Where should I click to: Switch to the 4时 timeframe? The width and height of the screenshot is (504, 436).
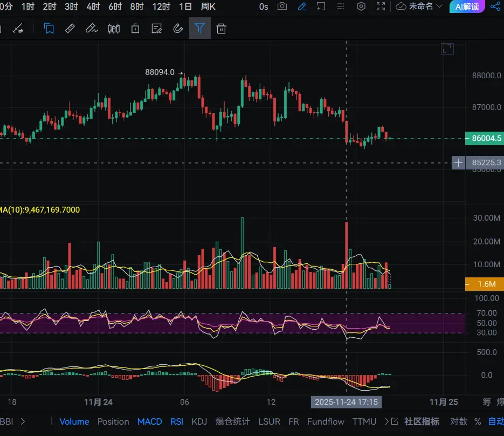pyautogui.click(x=93, y=6)
